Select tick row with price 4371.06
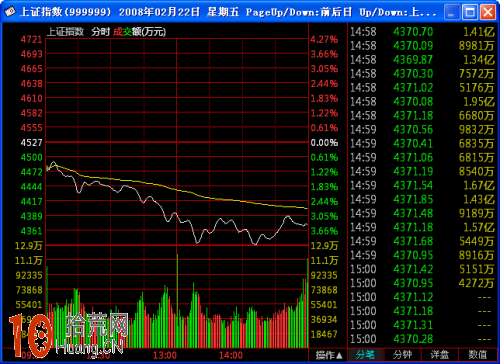The image size is (500, 364). (x=422, y=158)
